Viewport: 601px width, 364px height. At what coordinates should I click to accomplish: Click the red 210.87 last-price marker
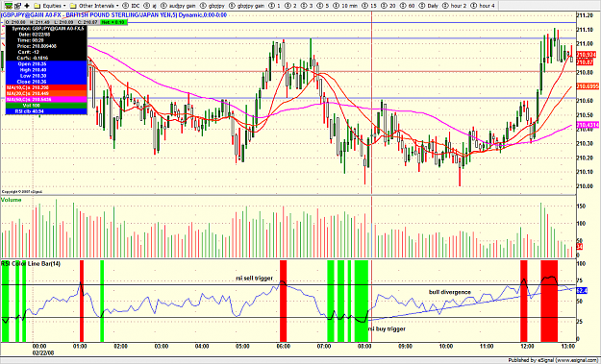pos(585,62)
